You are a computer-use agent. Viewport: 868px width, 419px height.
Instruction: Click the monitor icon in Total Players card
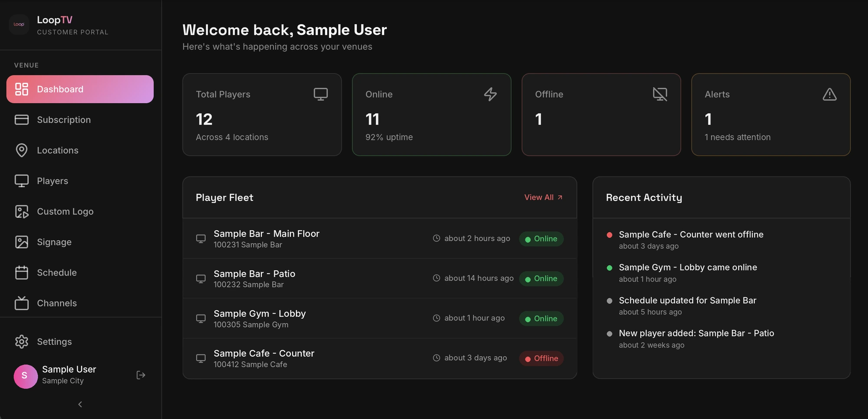pos(321,94)
